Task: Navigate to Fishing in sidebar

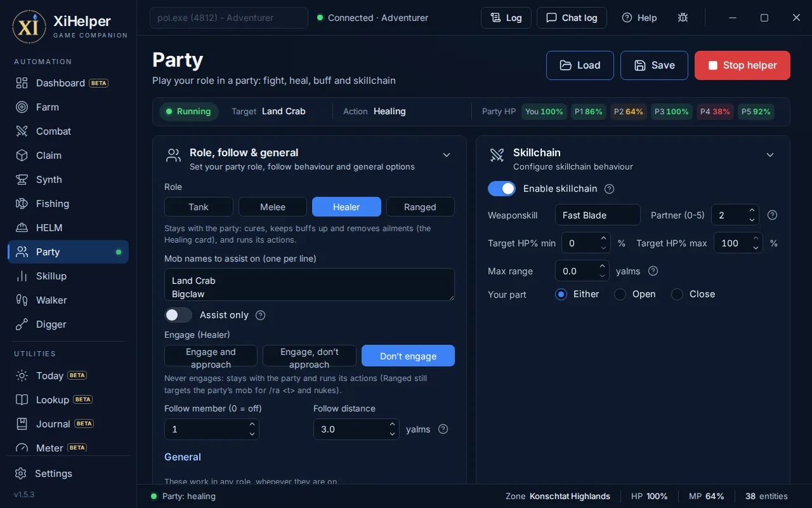Action: 68,204
